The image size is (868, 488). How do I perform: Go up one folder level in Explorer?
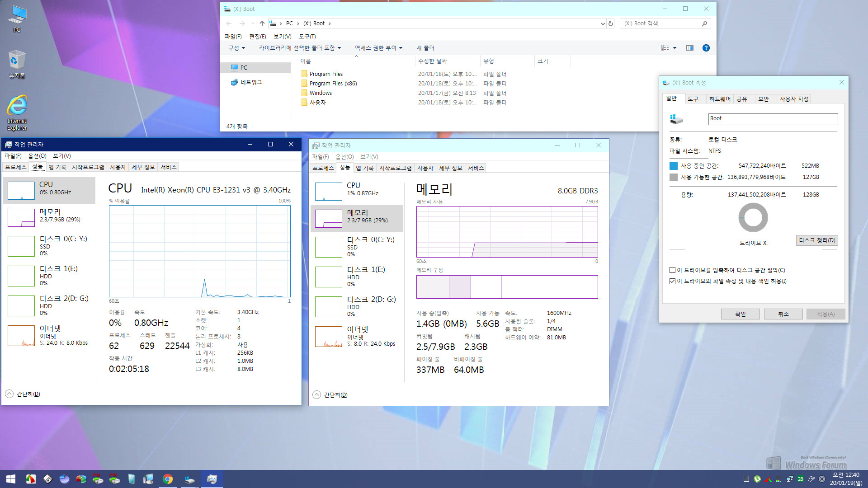(262, 23)
